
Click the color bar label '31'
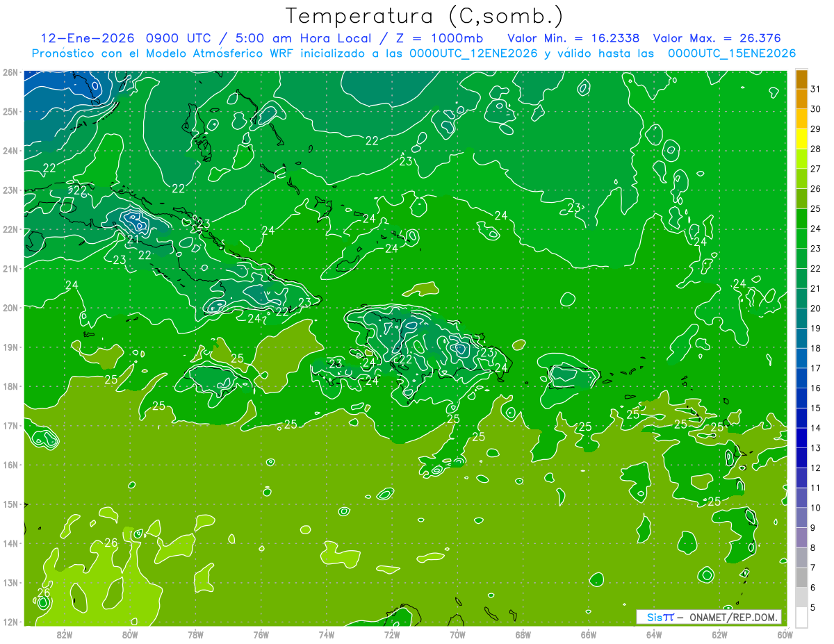pyautogui.click(x=815, y=89)
